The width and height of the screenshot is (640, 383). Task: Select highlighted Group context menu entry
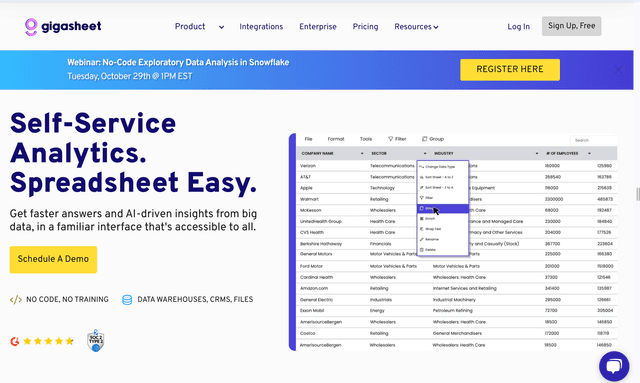pos(442,208)
